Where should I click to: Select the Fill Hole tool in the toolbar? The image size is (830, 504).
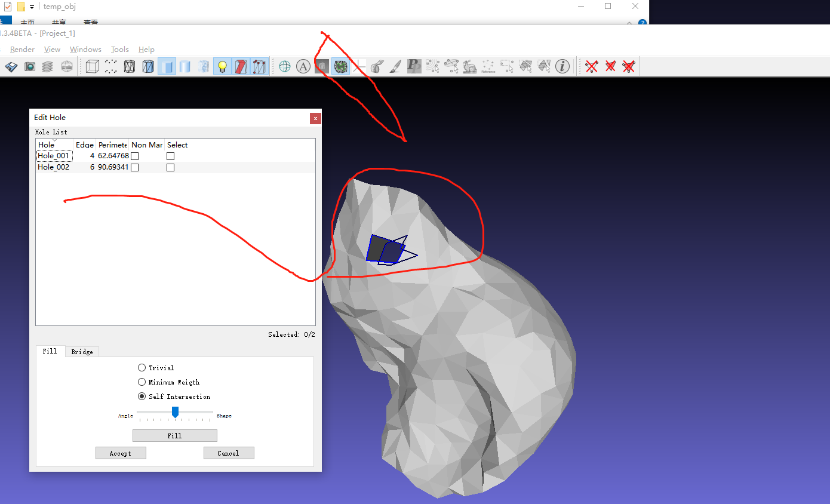pyautogui.click(x=340, y=66)
